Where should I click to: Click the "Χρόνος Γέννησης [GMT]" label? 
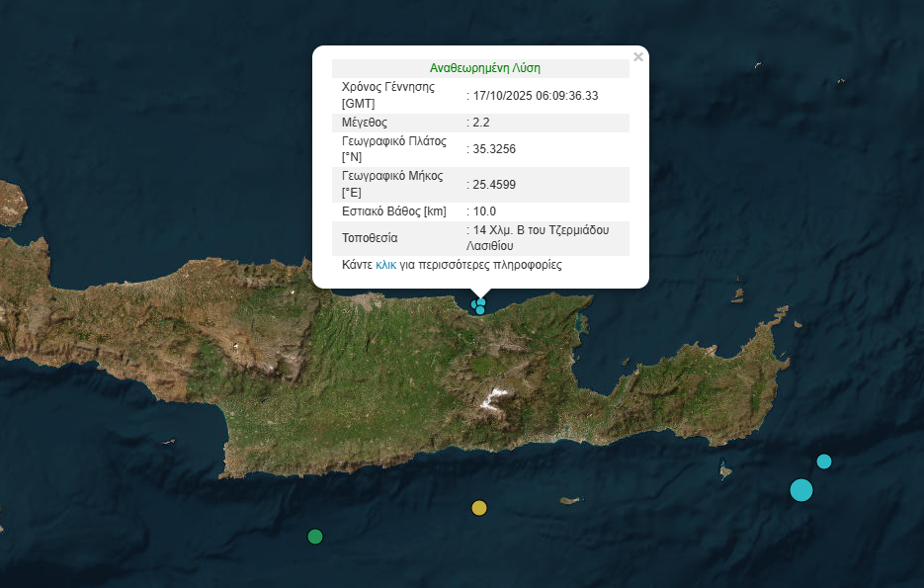point(388,95)
